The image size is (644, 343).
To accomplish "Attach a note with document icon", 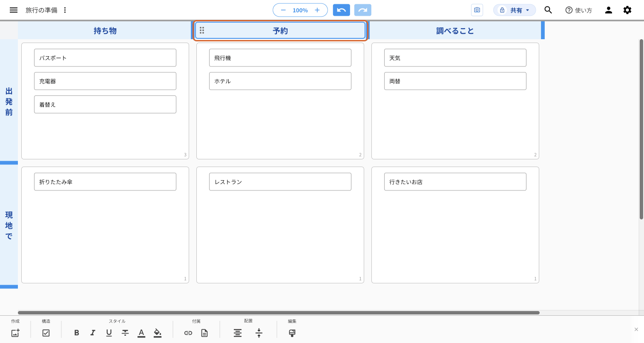I will [x=204, y=333].
